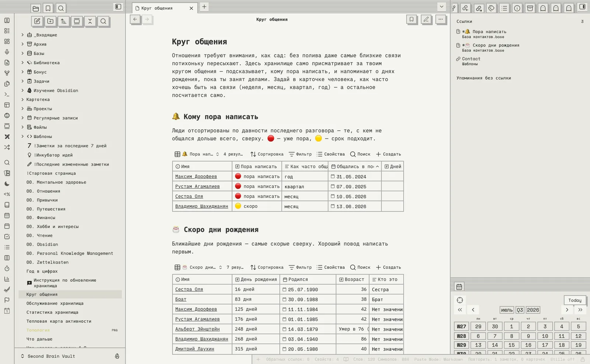Switch to the Круг общения tab
The width and height of the screenshot is (590, 364).
point(164,8)
